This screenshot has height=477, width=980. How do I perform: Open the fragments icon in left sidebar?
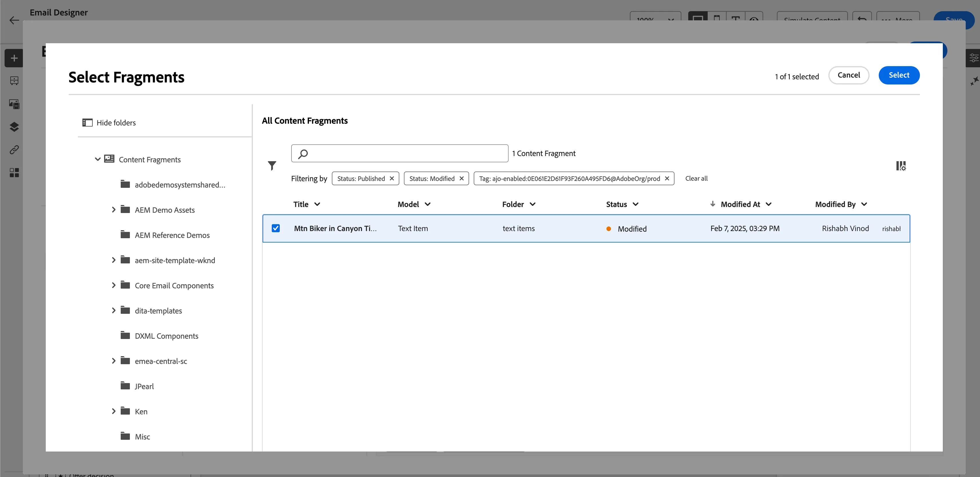click(x=14, y=81)
